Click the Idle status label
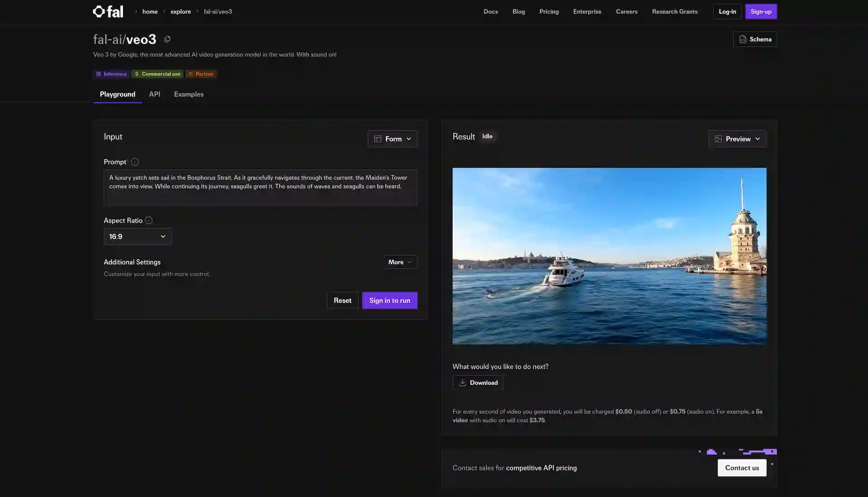 (x=487, y=136)
